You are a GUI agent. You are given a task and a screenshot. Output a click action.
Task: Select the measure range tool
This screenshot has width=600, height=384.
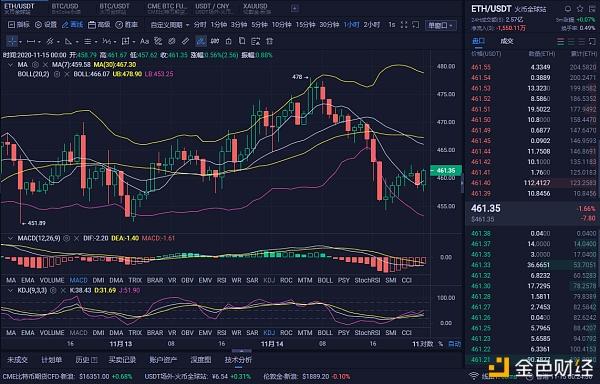(x=126, y=41)
